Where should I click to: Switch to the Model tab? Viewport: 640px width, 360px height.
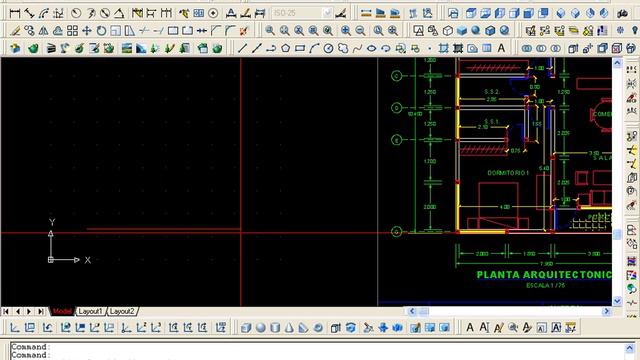point(62,311)
